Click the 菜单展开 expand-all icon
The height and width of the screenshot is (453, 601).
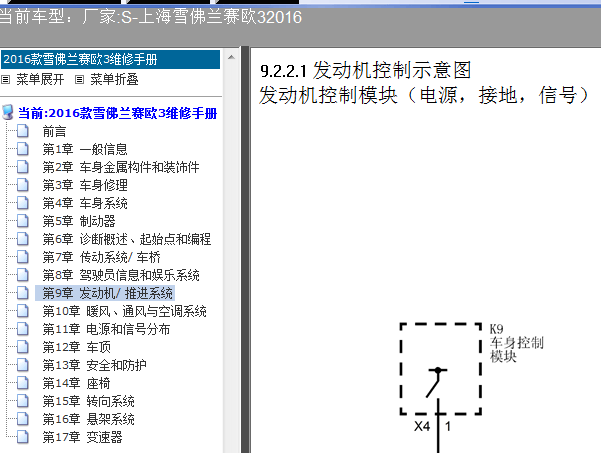5,80
